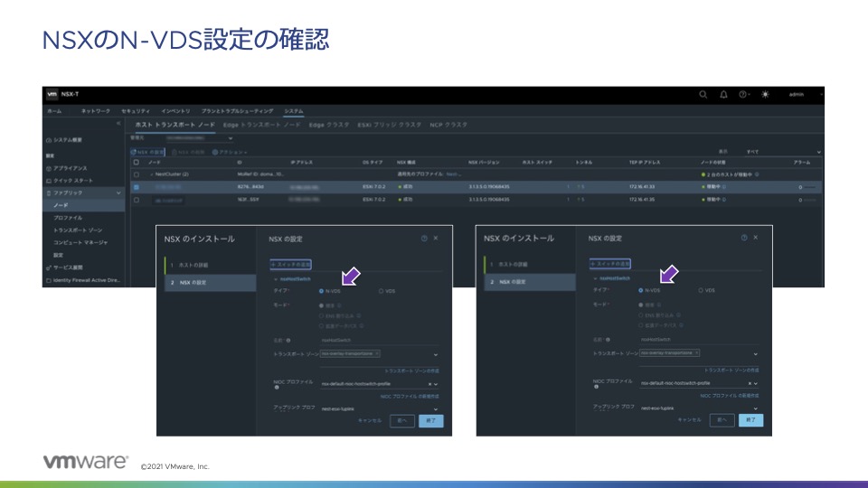Viewport: 868px width, 488px height.
Task: Click 前へ button in right dialog
Action: click(722, 420)
